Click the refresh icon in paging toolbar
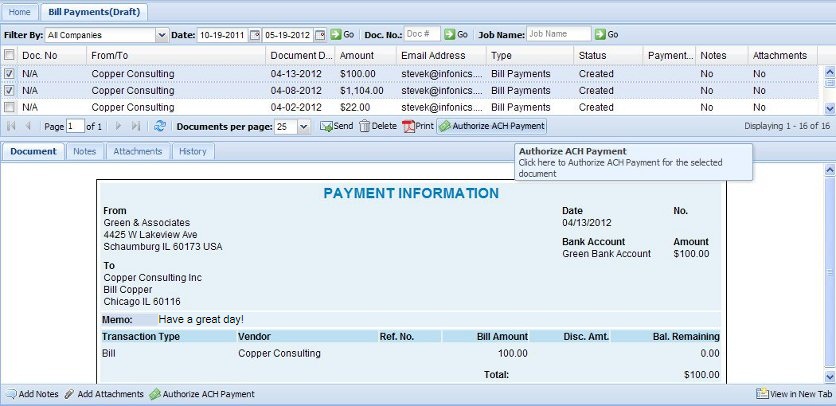This screenshot has width=836, height=406. [160, 127]
